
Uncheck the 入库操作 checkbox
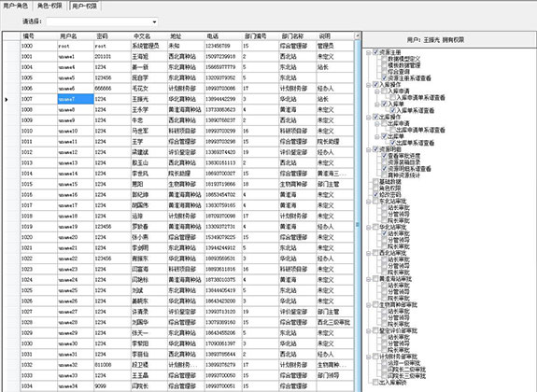coord(375,84)
